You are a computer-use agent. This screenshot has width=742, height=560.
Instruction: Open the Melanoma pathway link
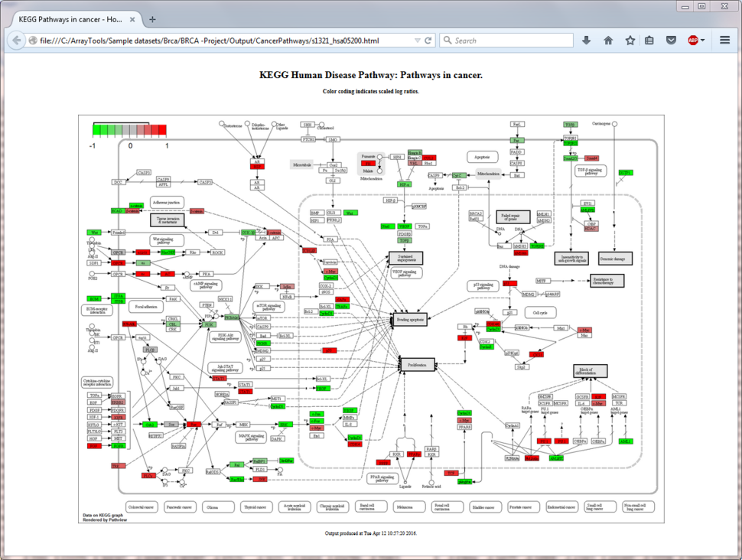408,506
